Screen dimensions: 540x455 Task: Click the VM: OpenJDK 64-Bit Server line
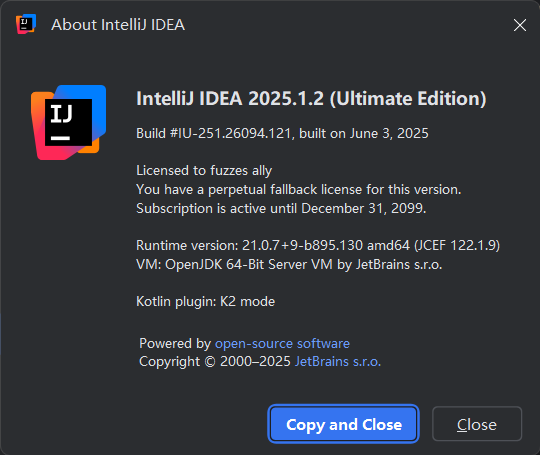tap(289, 265)
